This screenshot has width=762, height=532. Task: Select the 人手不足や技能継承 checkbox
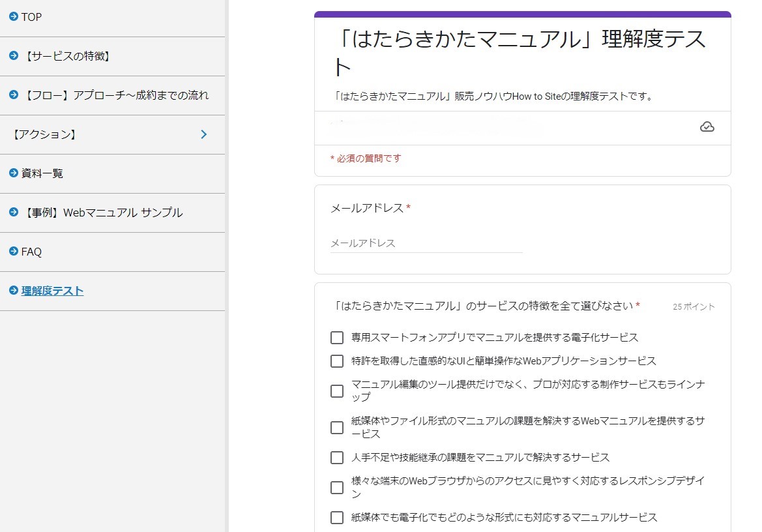tap(337, 458)
